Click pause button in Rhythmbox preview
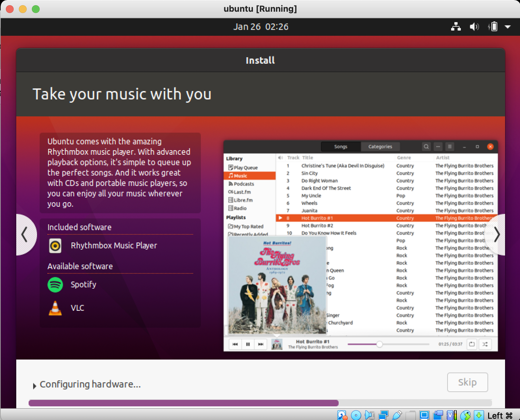 [x=248, y=344]
